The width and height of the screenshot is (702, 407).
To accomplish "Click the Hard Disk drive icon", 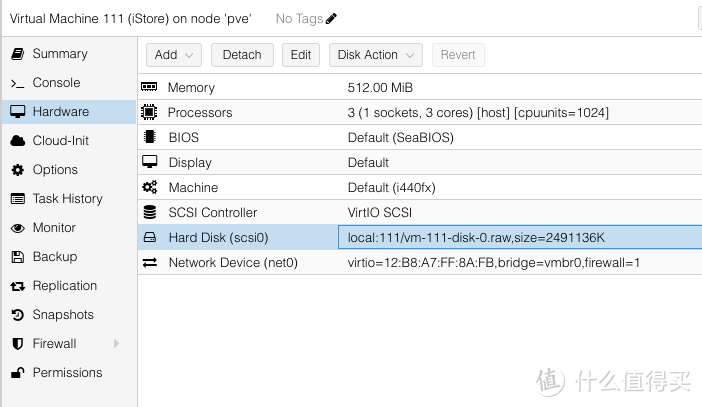I will point(150,238).
